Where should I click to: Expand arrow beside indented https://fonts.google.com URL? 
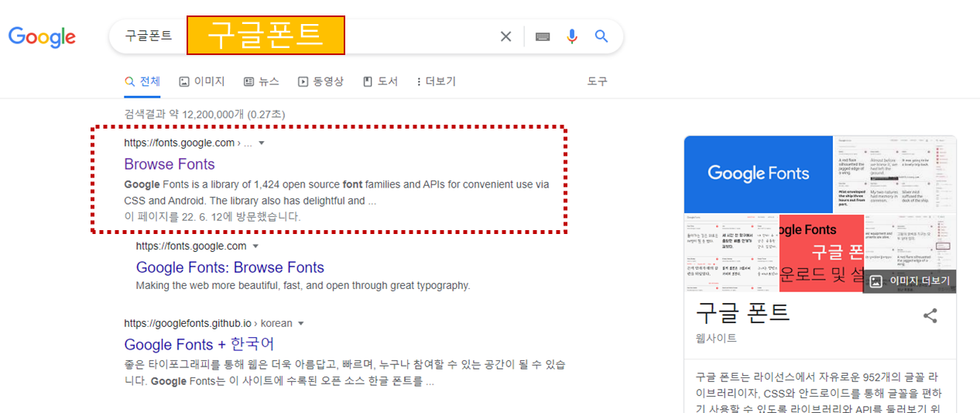[x=255, y=246]
